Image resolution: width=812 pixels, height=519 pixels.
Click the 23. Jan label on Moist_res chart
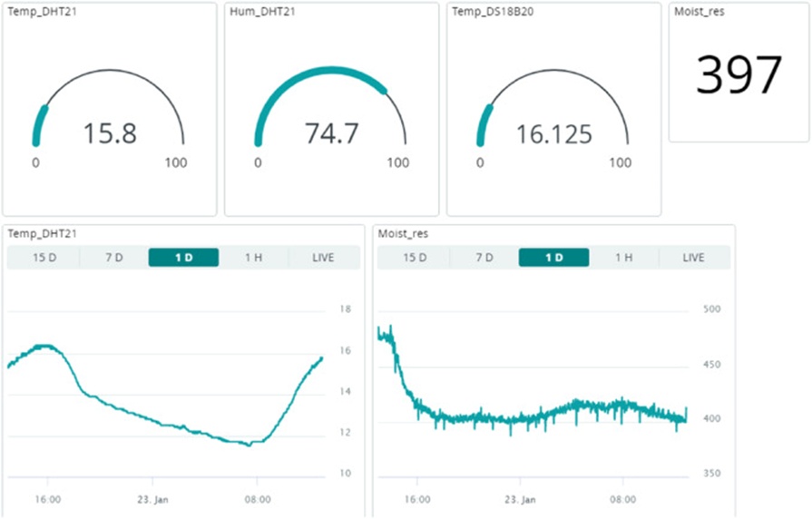520,499
